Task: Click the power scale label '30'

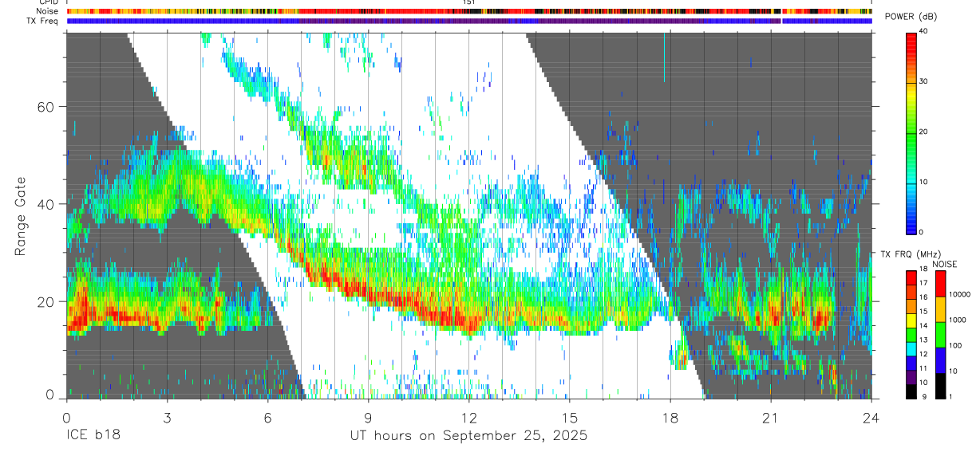Action: [x=924, y=82]
